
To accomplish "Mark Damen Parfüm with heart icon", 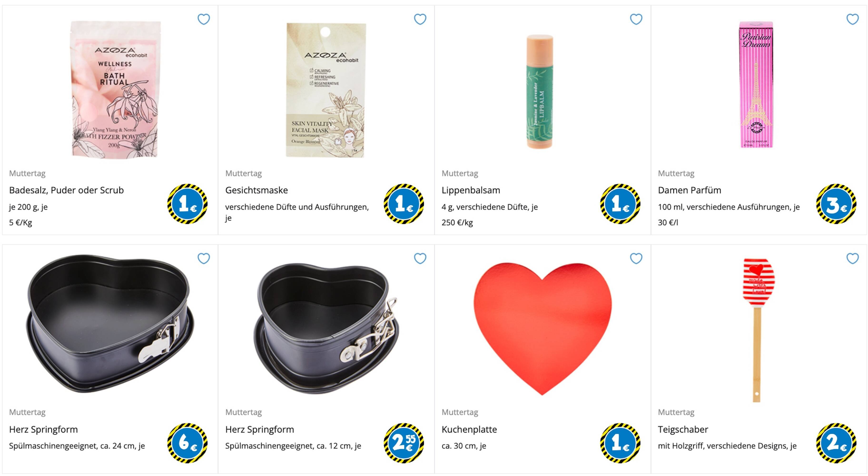I will click(x=853, y=19).
